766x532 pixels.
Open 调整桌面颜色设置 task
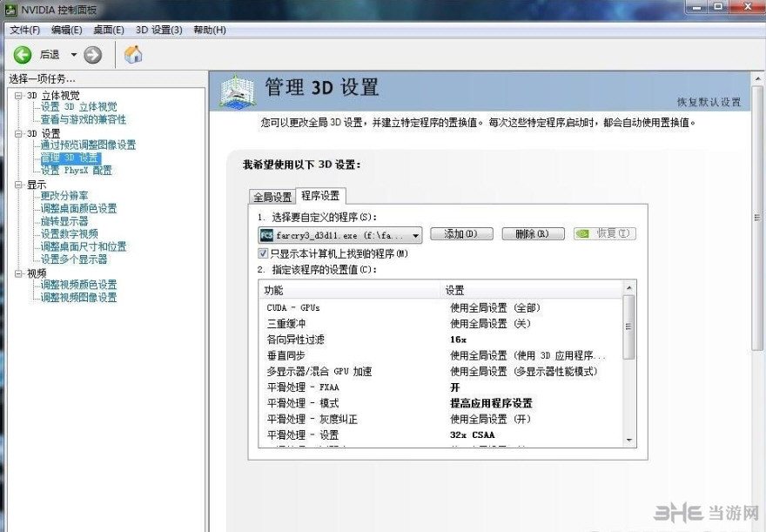tap(78, 209)
